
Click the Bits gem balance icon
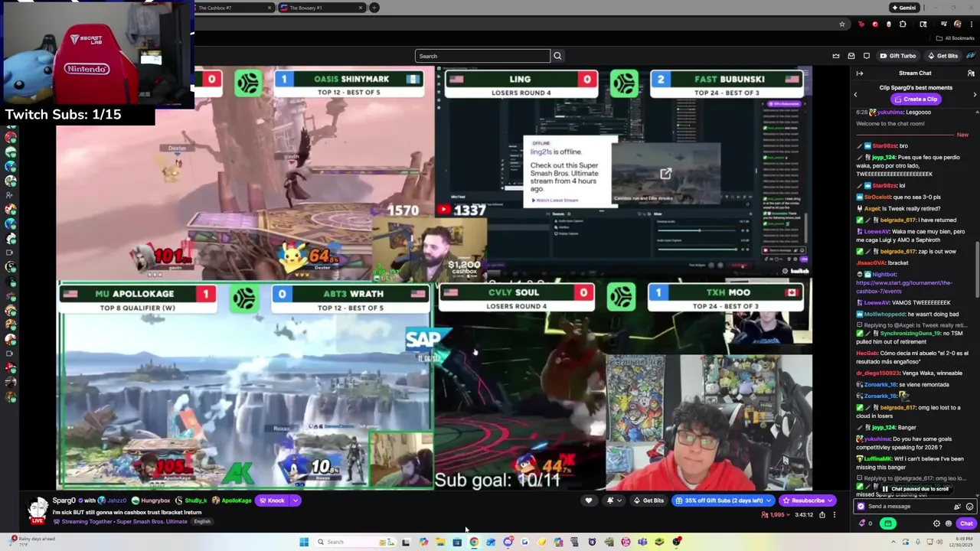[863, 523]
